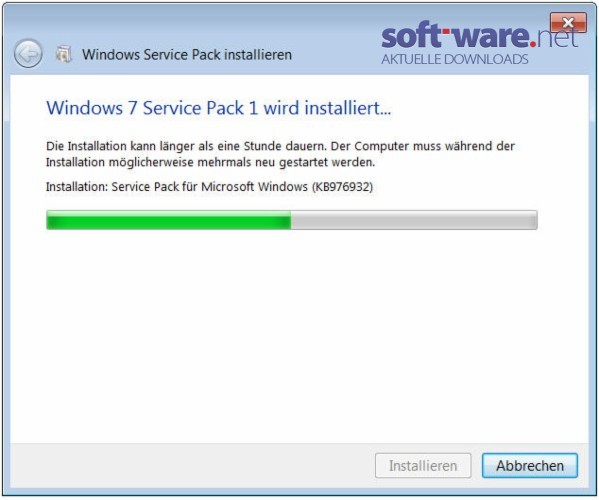
Task: Click the 'möglicherweise mehrmals neu gestartet' line
Action: pyautogui.click(x=210, y=162)
